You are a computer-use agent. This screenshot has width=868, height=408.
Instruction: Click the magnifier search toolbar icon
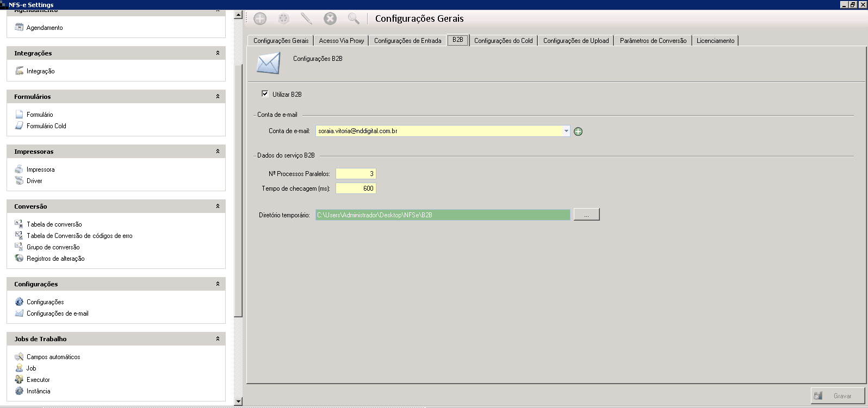click(x=354, y=18)
